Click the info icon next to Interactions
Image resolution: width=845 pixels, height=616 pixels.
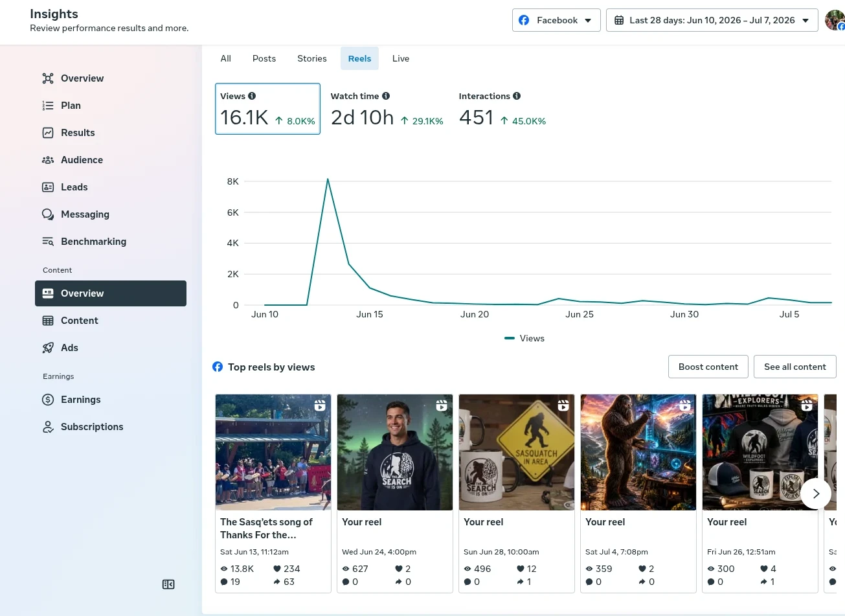pos(517,96)
